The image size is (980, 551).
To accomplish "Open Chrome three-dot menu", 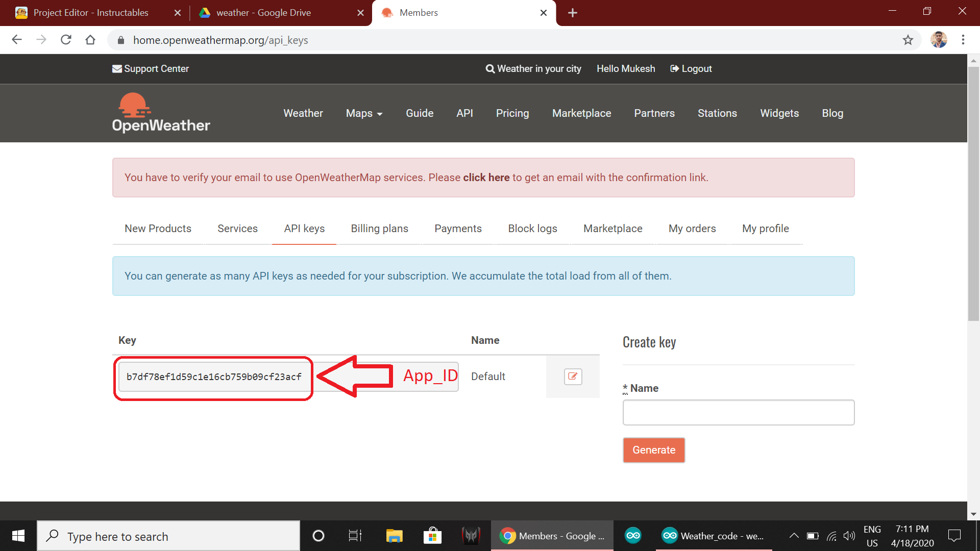I will tap(963, 40).
